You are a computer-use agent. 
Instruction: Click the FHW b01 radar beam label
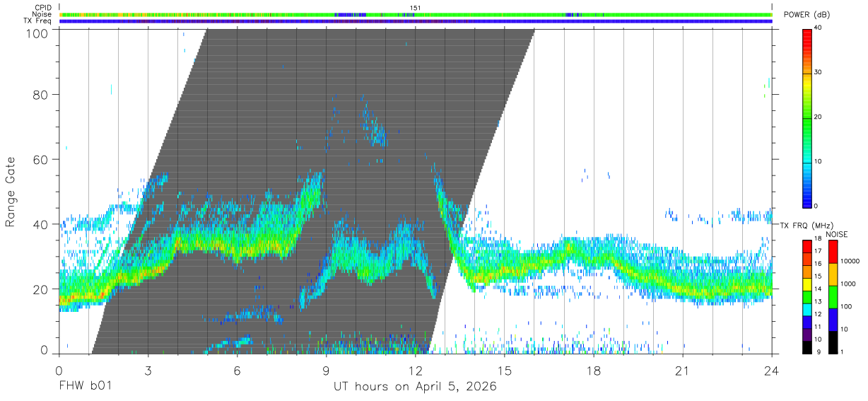[x=84, y=387]
